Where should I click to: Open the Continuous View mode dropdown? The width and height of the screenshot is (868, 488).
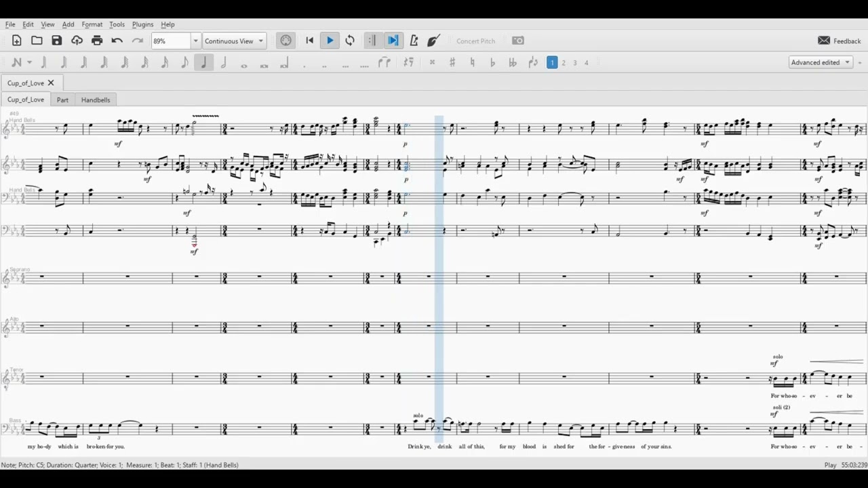point(234,41)
